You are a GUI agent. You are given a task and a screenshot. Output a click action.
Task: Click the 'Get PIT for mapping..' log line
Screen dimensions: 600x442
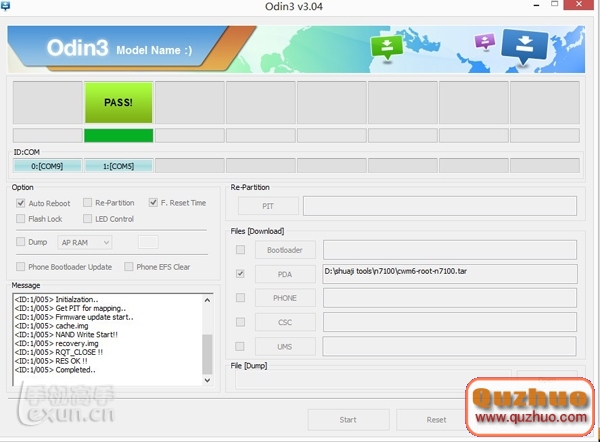click(70, 308)
